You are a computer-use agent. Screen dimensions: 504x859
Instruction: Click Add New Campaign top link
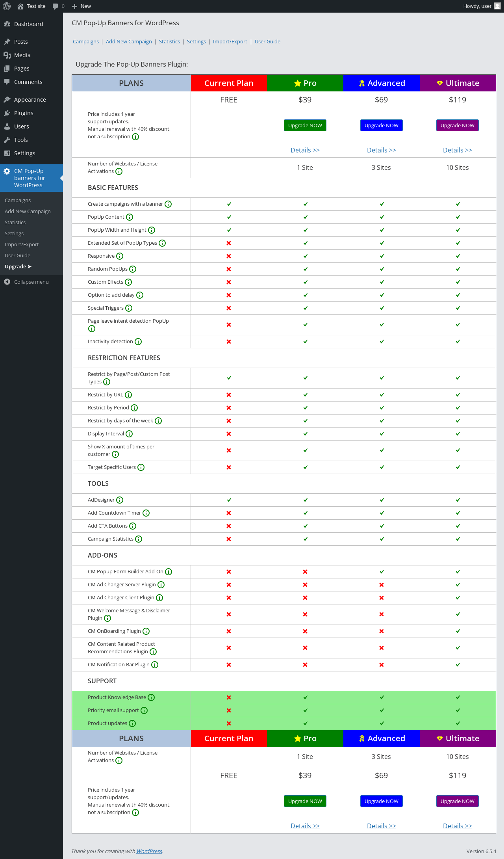129,42
